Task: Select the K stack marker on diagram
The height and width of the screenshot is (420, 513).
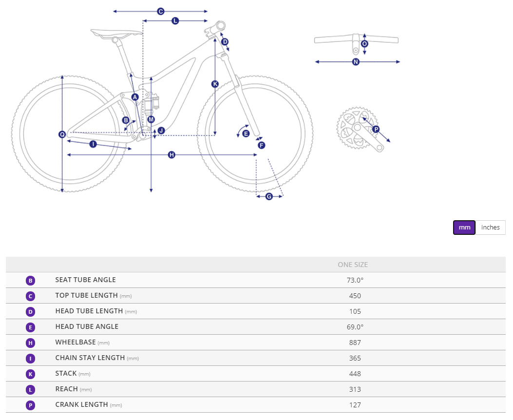Action: click(215, 84)
